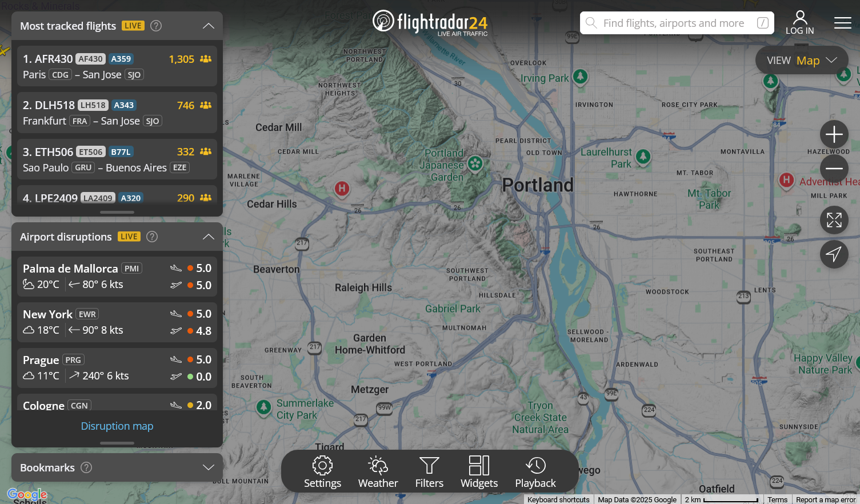The width and height of the screenshot is (860, 504).
Task: Select flight LPE2409 in tracked list
Action: pyautogui.click(x=117, y=194)
